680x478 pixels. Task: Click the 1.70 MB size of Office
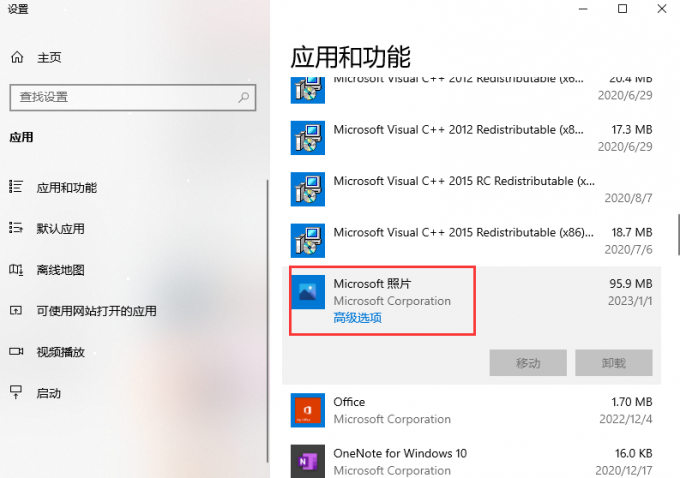(x=632, y=402)
